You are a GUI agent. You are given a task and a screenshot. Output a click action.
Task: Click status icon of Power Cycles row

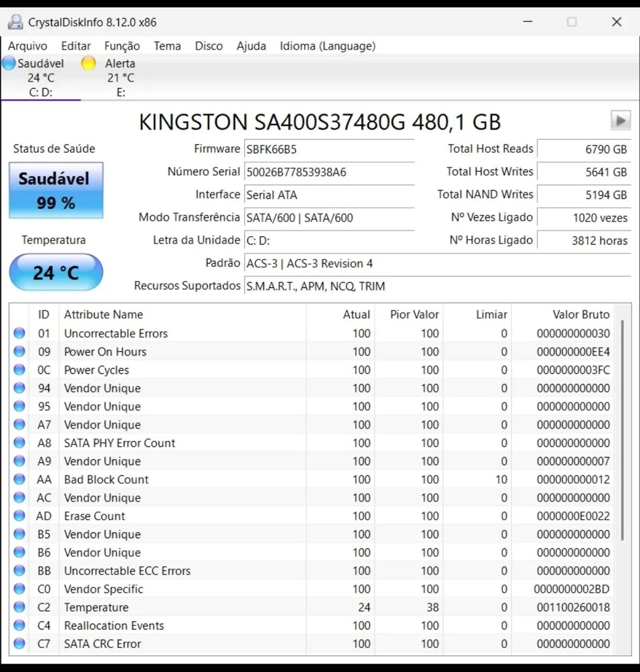[x=19, y=370]
